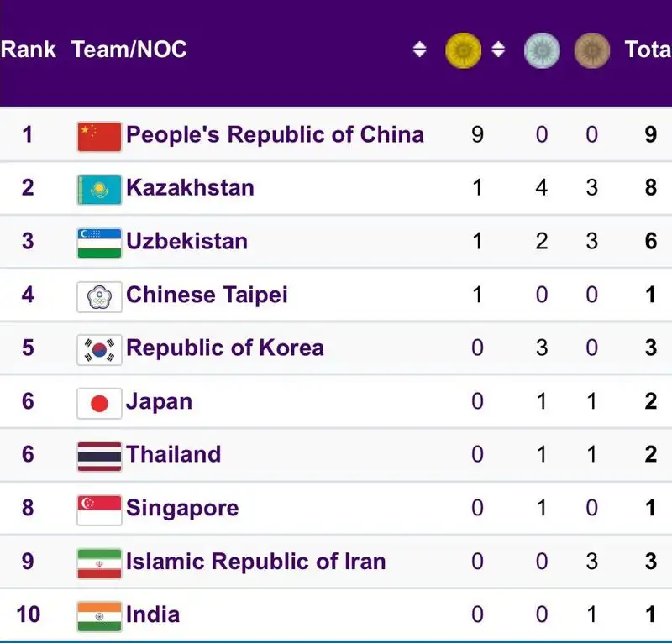Sort table by Team/NOC arrows
Screen dimensions: 672x643
coord(420,50)
